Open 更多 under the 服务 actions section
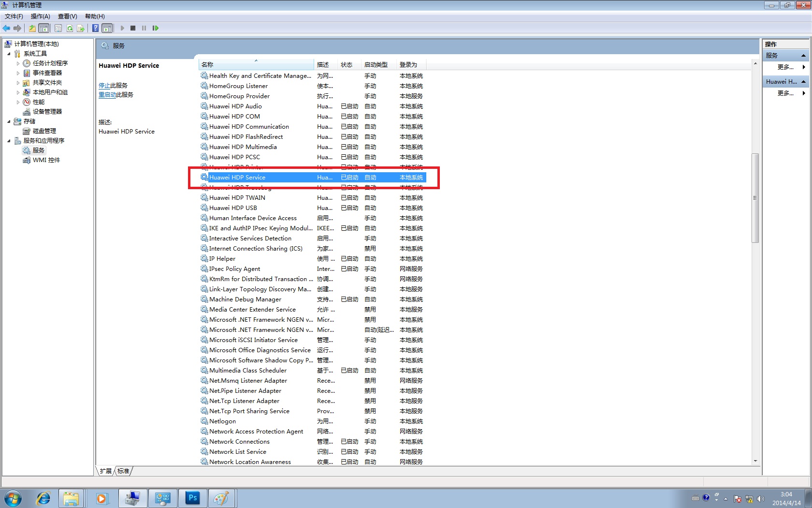The image size is (812, 508). pos(785,67)
